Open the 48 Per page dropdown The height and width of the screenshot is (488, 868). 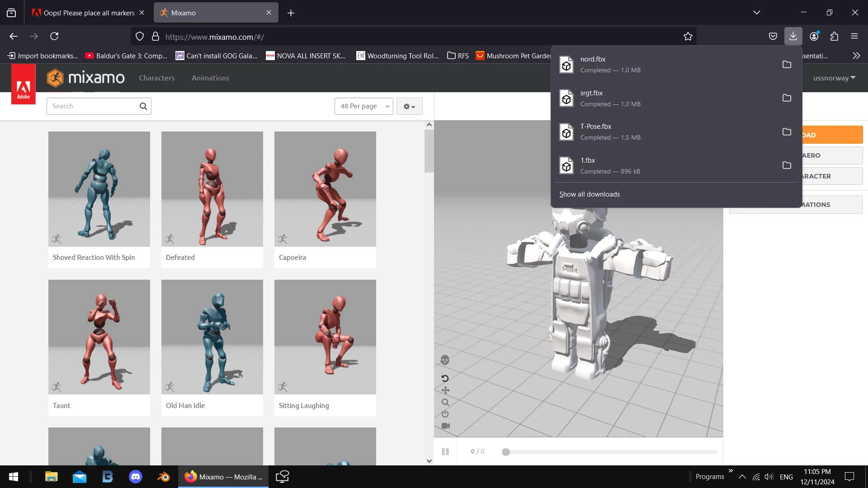[x=364, y=106]
